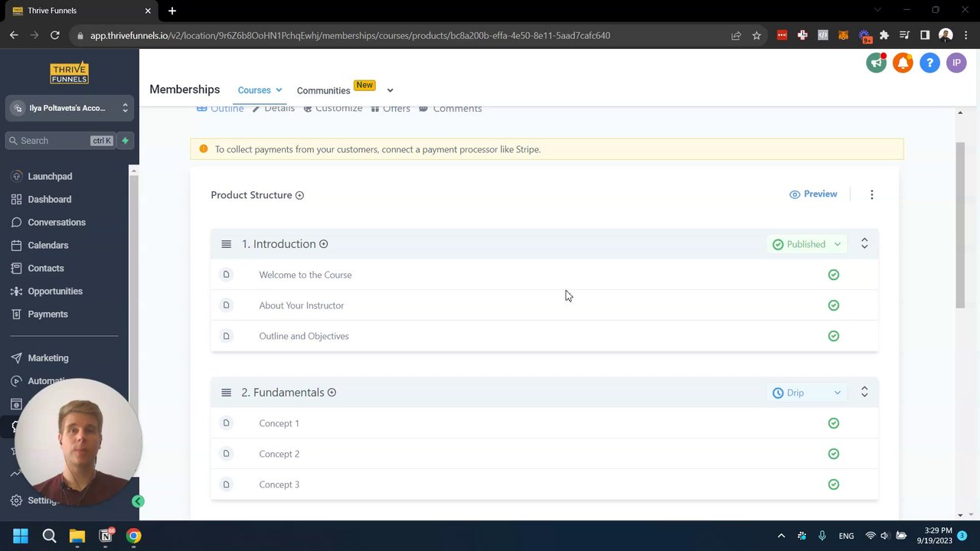Open the Welcome to the Course lesson

tap(305, 275)
